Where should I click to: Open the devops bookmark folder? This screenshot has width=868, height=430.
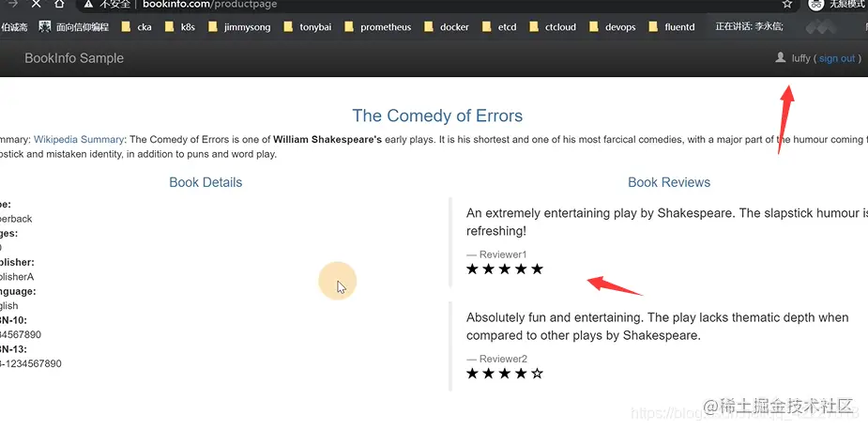tap(612, 26)
